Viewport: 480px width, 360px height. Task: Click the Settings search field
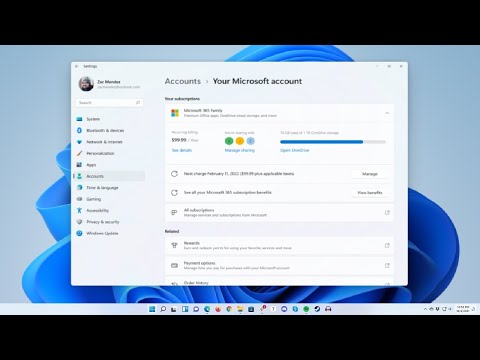[109, 103]
